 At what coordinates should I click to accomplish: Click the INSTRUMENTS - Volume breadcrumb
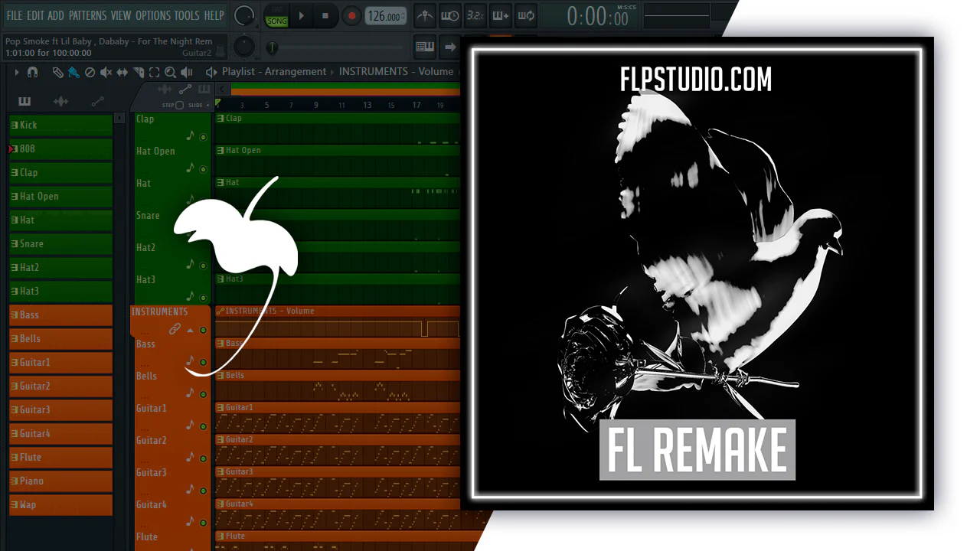[x=396, y=71]
